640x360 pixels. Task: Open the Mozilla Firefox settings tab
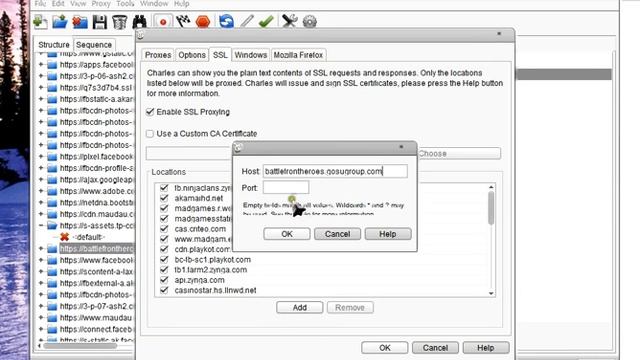coord(298,55)
